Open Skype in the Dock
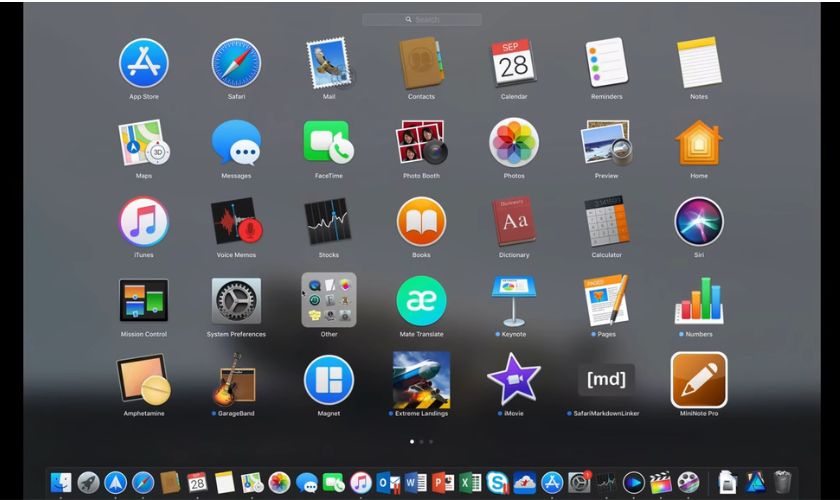This screenshot has height=500, width=840. [498, 482]
